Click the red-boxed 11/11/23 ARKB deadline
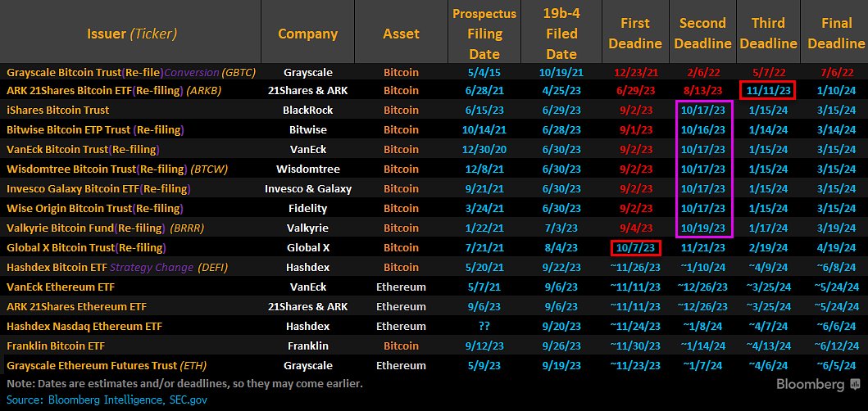Viewport: 868px width, 411px height. pos(767,90)
